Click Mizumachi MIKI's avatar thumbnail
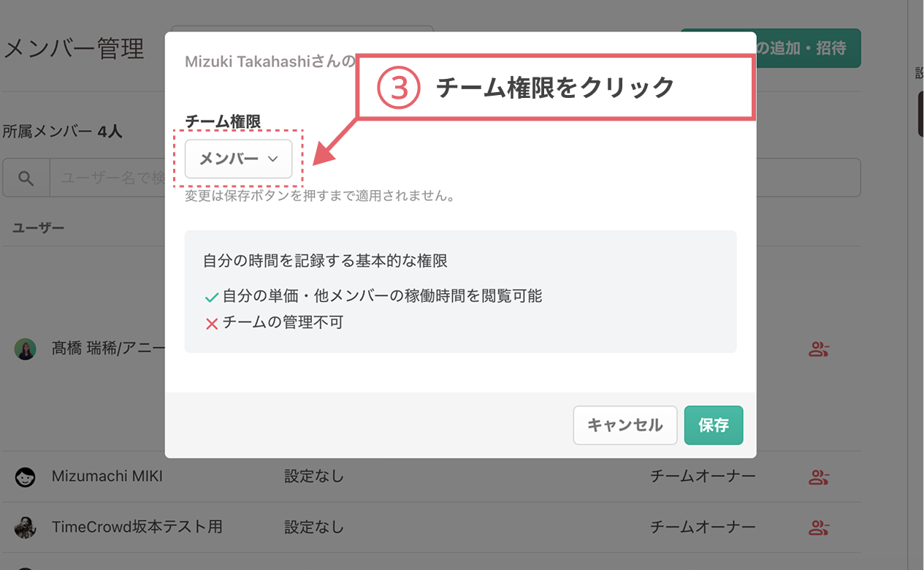Screen dimensions: 924x570 point(25,476)
